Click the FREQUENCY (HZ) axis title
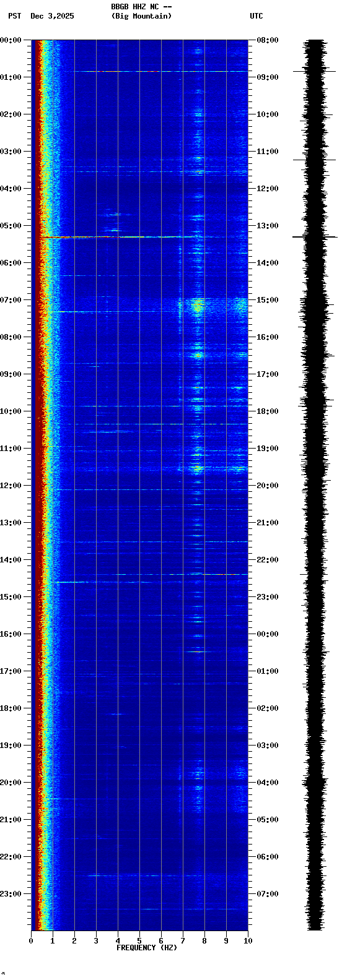The image size is (342, 980). [x=147, y=948]
